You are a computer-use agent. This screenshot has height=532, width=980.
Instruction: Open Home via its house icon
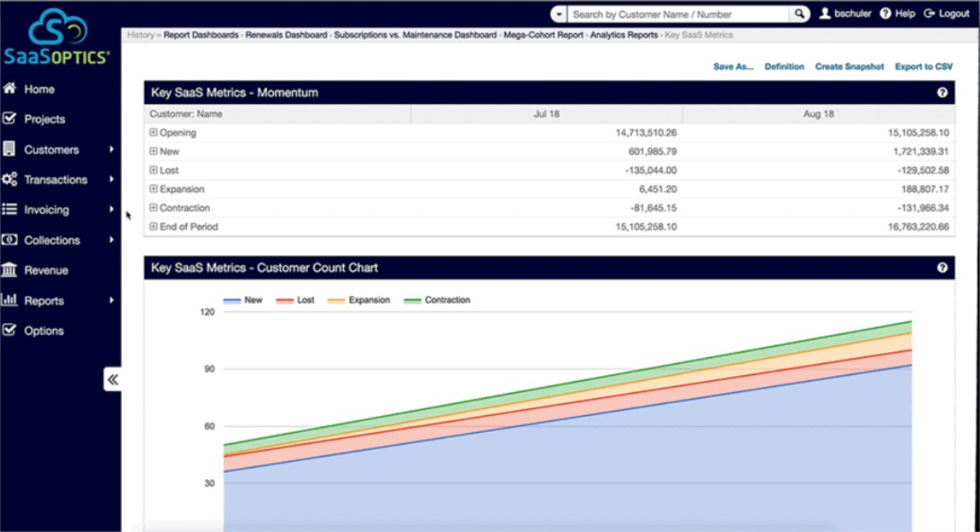pyautogui.click(x=9, y=89)
